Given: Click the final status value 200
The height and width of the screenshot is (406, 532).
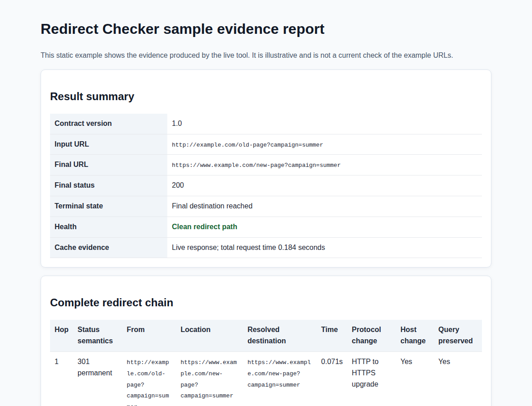Looking at the screenshot, I should [178, 185].
